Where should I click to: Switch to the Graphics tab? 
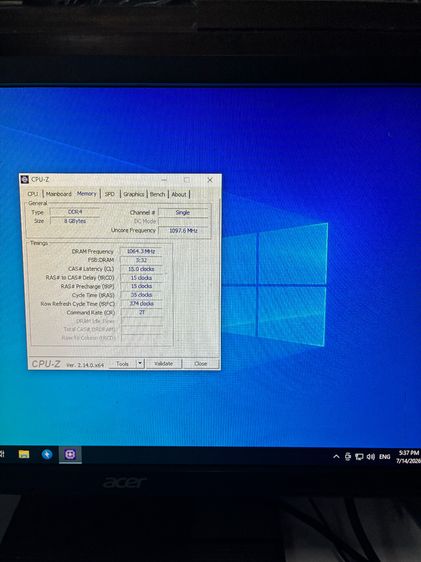[x=134, y=194]
